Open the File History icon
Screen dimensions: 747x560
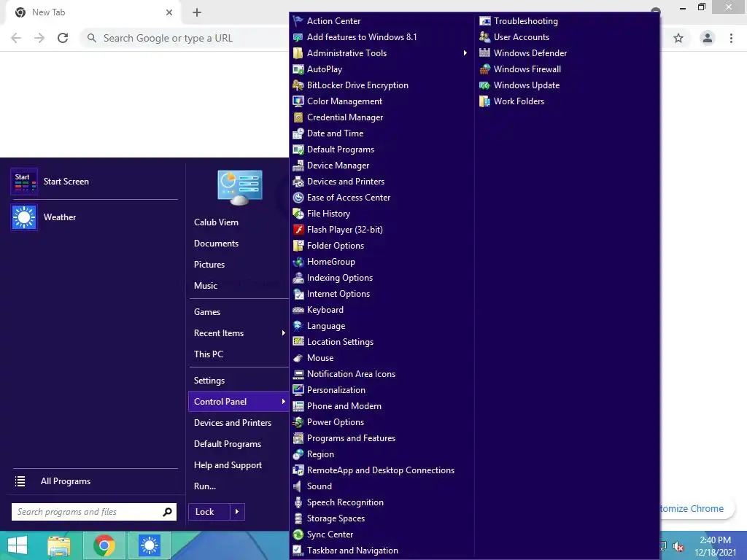(x=298, y=214)
